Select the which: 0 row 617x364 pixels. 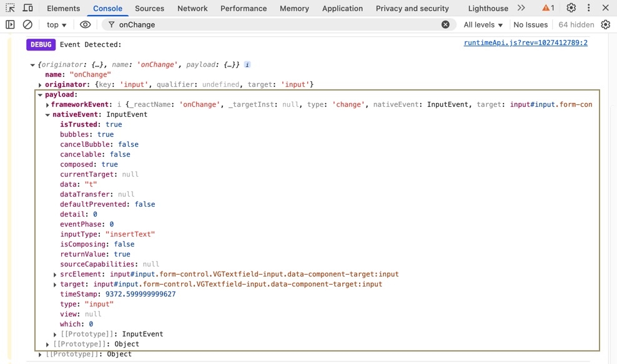[76, 324]
